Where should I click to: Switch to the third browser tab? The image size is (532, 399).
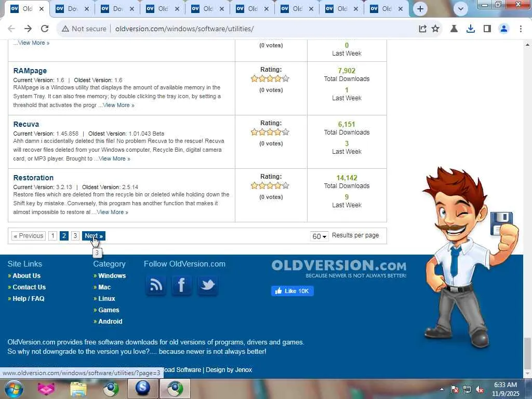coord(117,9)
